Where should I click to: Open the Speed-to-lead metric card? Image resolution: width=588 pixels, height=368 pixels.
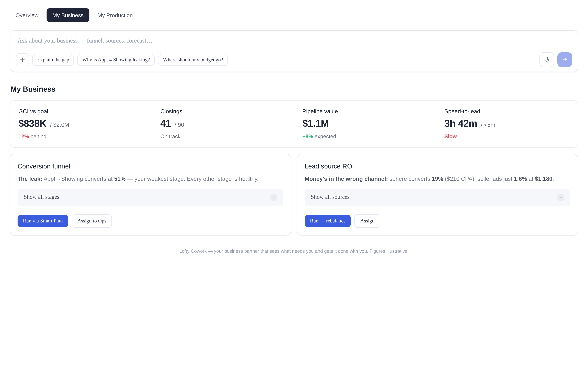(x=507, y=124)
